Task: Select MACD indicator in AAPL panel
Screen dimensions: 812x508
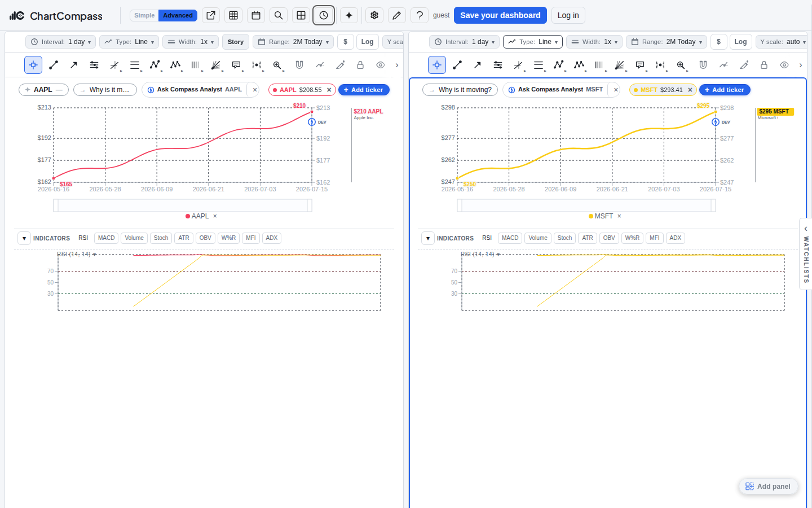Action: (x=106, y=238)
